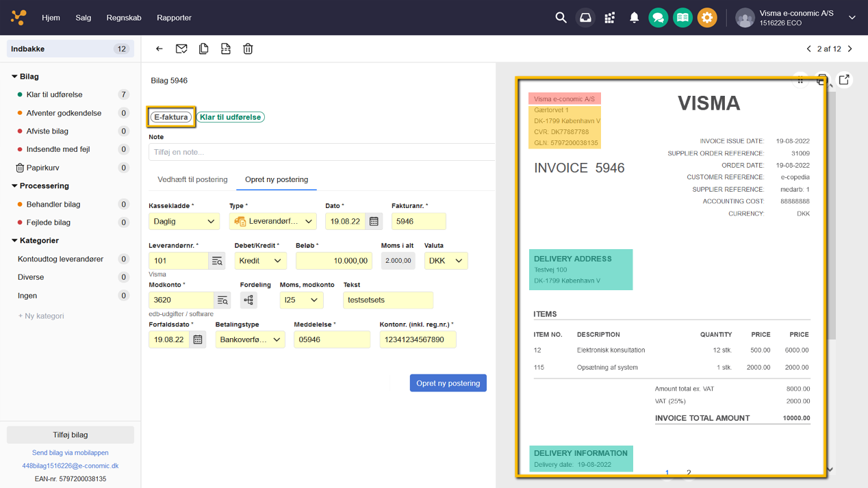This screenshot has height=488, width=868.
Task: Switch to Vedhæft til postering tab
Action: (192, 179)
